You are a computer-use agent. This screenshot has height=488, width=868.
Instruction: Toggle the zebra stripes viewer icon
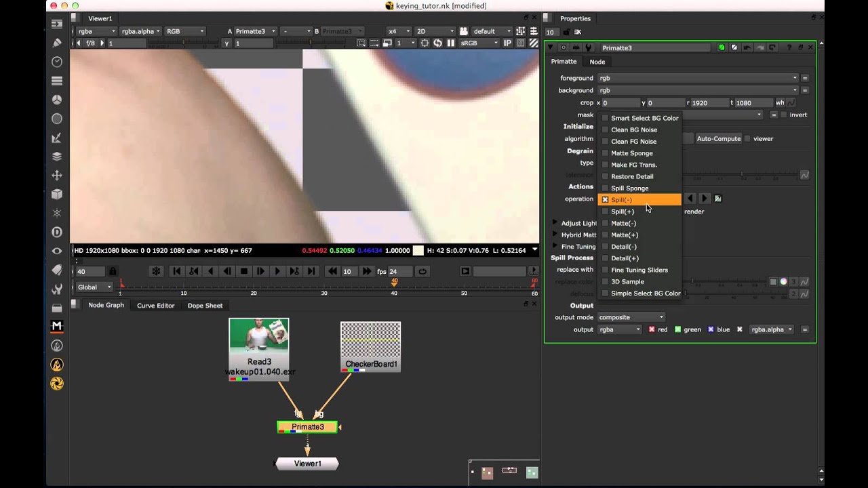tap(533, 43)
